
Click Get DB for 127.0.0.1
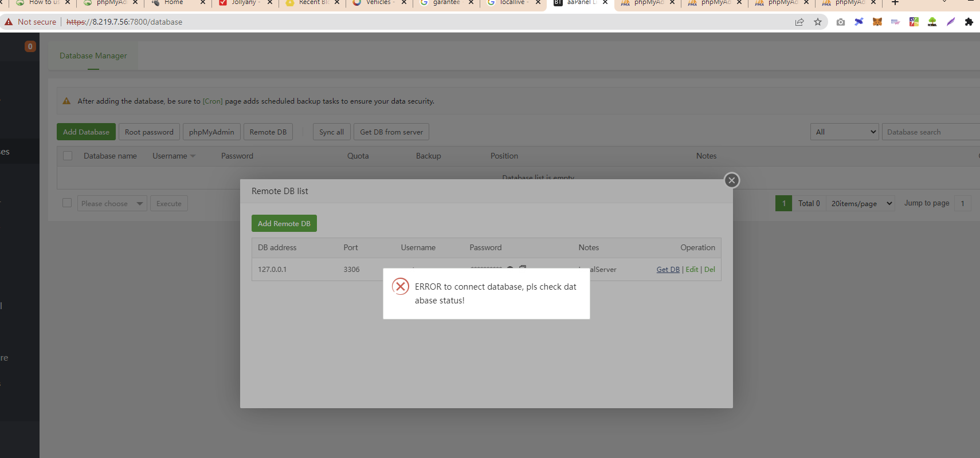tap(668, 269)
